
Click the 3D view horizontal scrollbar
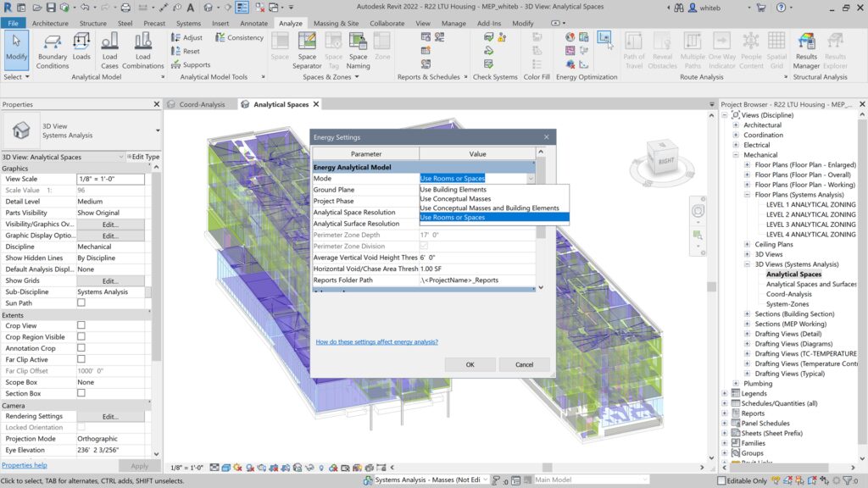coord(547,468)
